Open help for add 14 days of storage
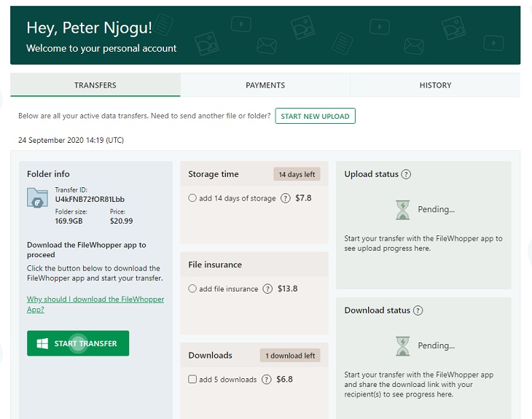This screenshot has height=419, width=532. (x=286, y=198)
